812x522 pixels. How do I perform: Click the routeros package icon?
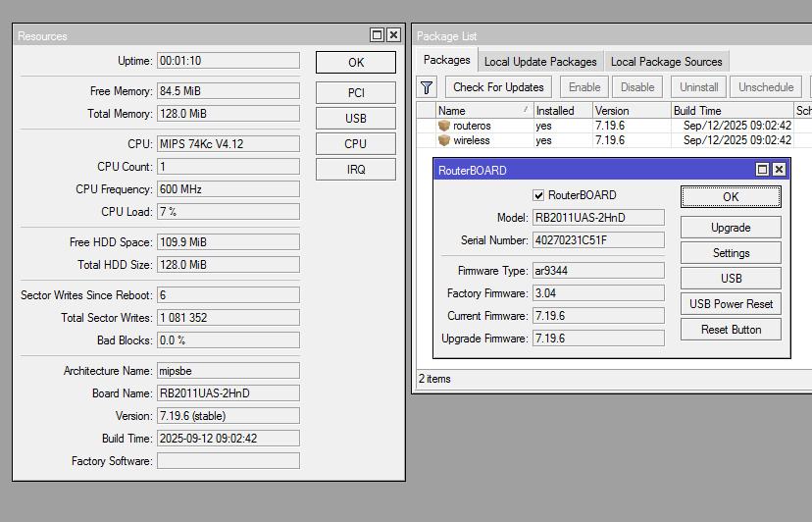444,126
